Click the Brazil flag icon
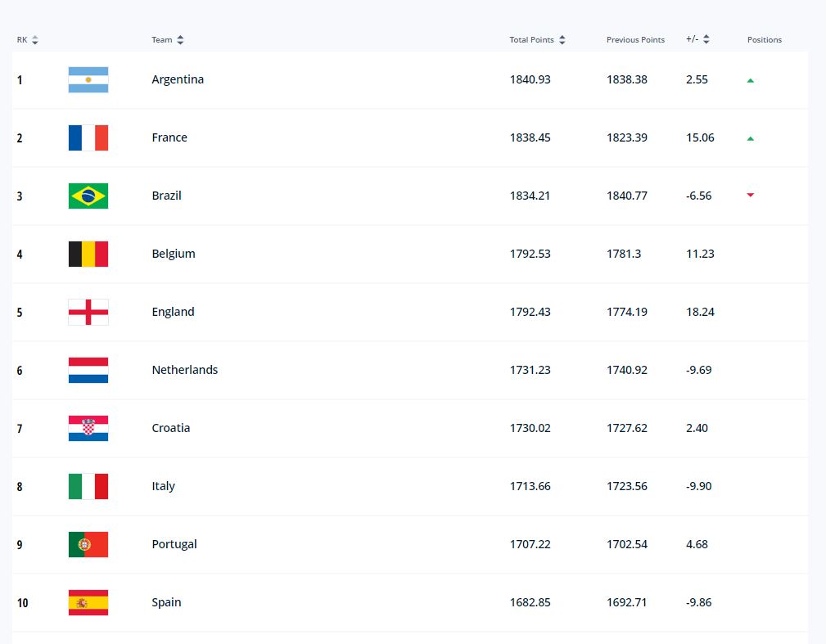This screenshot has height=644, width=826. tap(88, 196)
